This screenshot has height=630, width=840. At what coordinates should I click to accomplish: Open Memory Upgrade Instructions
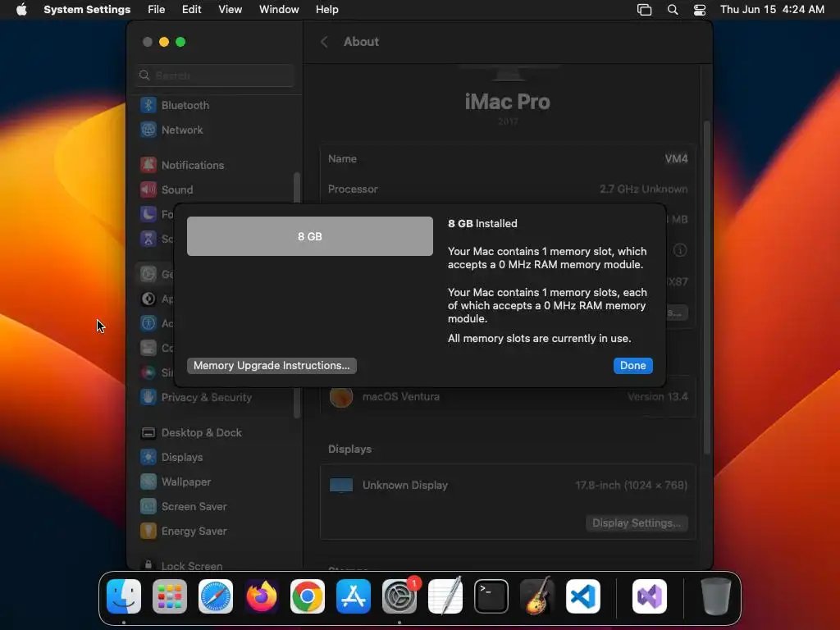pos(272,365)
